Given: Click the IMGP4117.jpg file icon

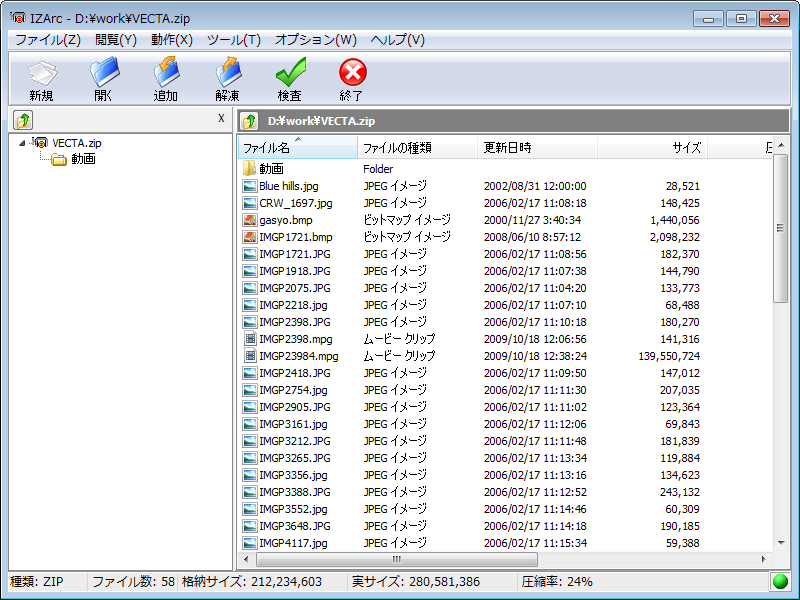Looking at the screenshot, I should tap(249, 543).
